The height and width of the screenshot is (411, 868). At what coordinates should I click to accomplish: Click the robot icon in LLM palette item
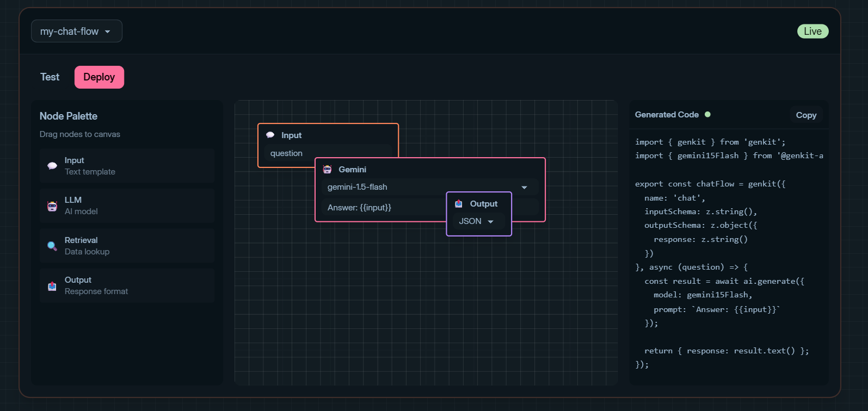pos(52,206)
